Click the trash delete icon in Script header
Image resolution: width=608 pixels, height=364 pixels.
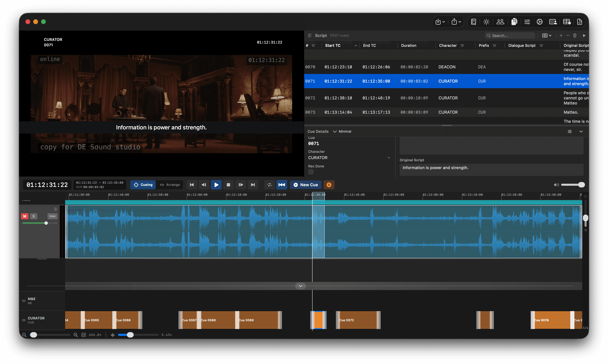click(575, 36)
